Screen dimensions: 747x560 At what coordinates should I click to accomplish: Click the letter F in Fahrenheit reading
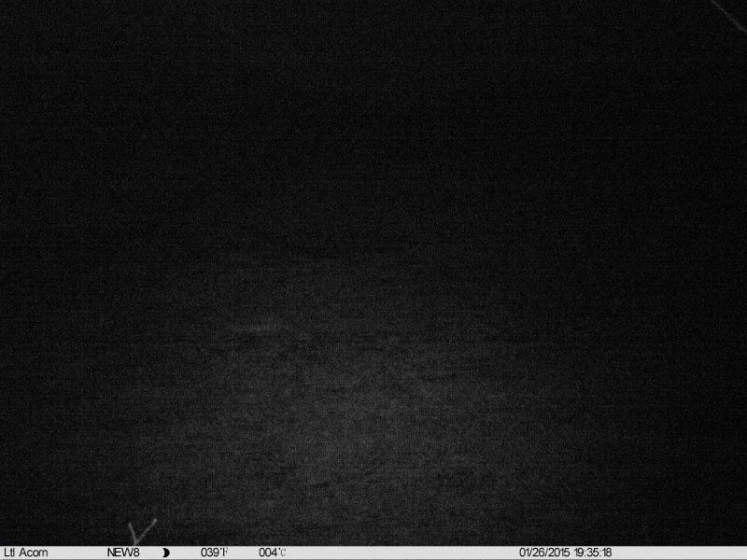[x=225, y=553]
